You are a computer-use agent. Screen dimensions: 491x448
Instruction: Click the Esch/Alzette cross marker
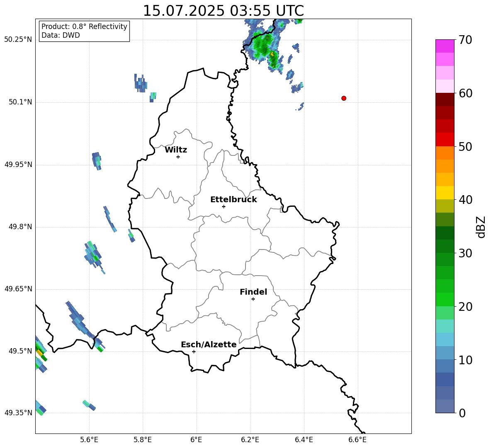(194, 351)
